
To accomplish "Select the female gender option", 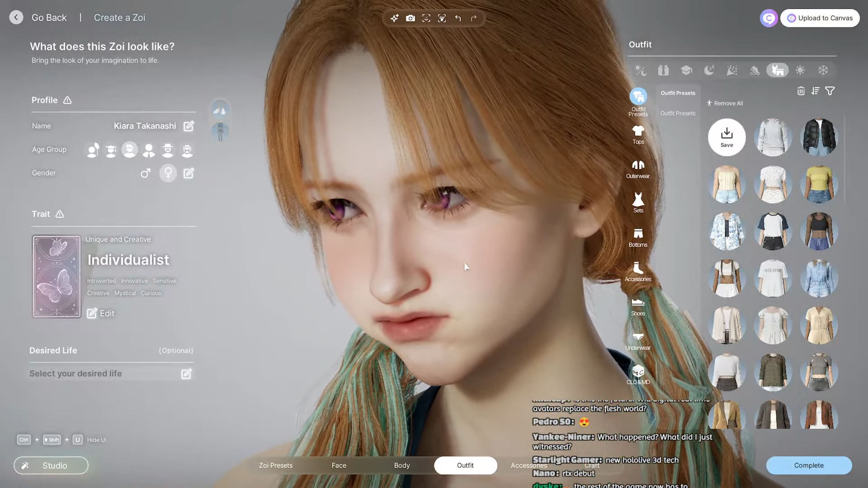I will [x=168, y=173].
